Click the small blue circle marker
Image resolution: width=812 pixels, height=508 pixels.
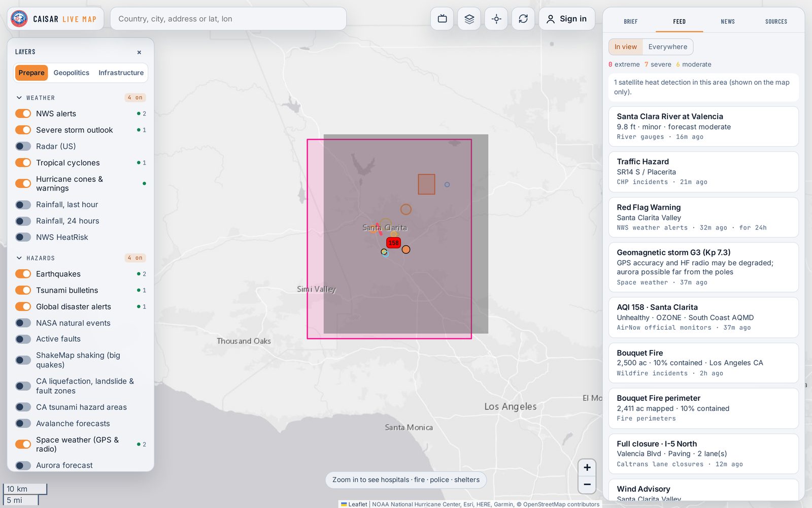pyautogui.click(x=447, y=184)
